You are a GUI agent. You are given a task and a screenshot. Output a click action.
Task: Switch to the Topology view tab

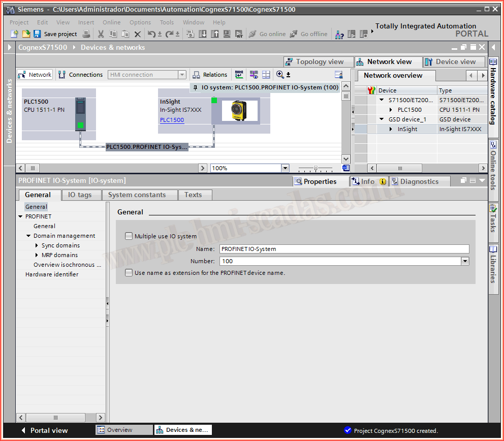tap(319, 61)
